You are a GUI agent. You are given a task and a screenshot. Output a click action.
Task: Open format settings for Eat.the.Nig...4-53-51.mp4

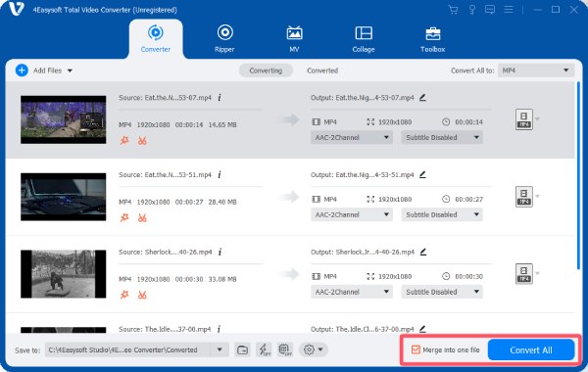coord(524,197)
